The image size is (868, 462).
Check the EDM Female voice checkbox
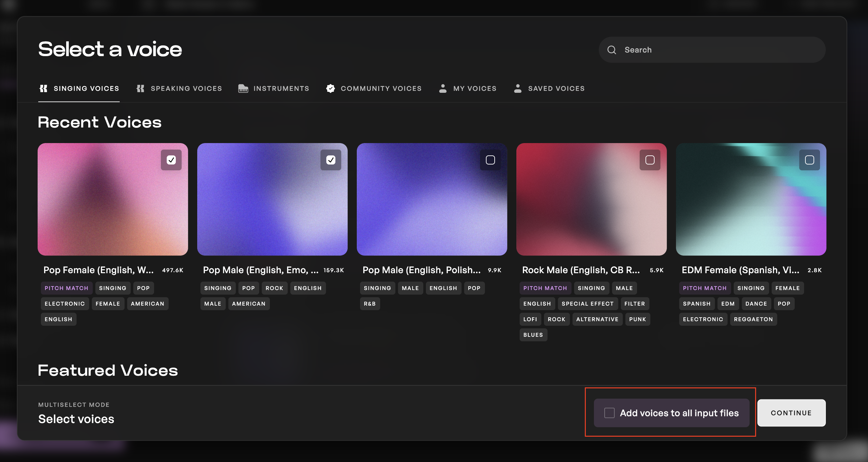coord(809,160)
